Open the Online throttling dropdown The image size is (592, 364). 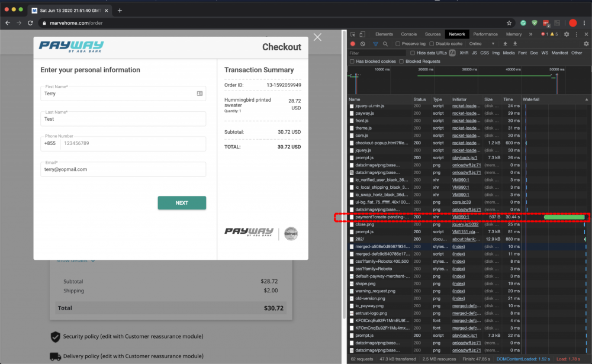click(x=481, y=44)
